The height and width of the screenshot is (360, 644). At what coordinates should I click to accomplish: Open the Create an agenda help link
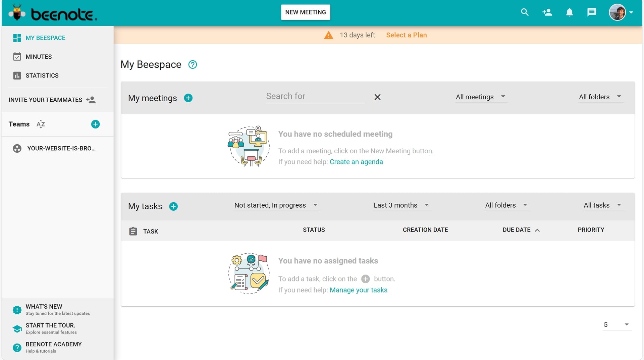pos(356,162)
